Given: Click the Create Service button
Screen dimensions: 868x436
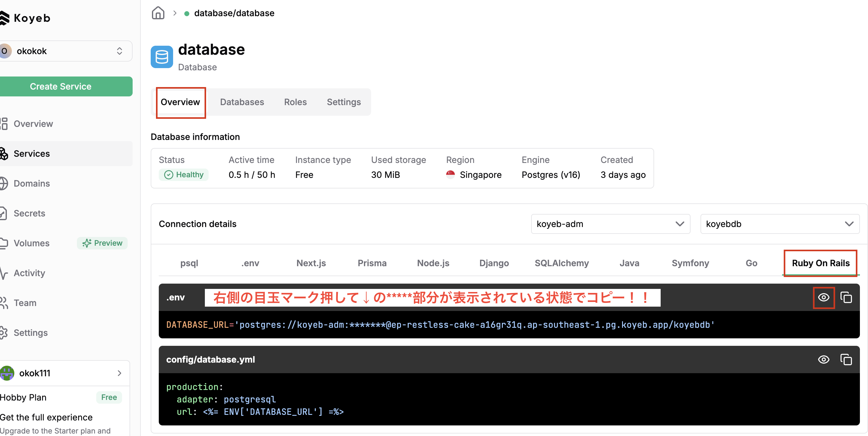Looking at the screenshot, I should (x=60, y=86).
